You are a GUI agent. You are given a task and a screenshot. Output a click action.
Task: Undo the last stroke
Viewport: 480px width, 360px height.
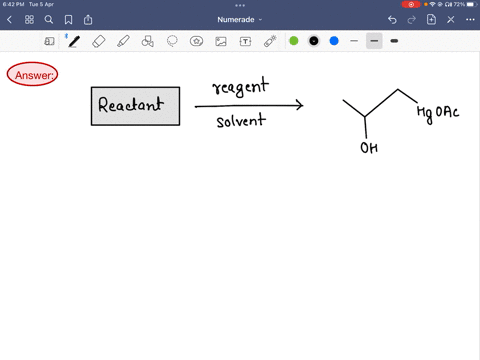392,20
